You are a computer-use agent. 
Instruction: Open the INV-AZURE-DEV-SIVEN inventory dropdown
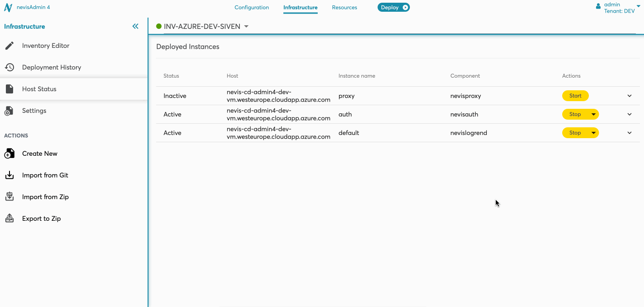pyautogui.click(x=246, y=27)
